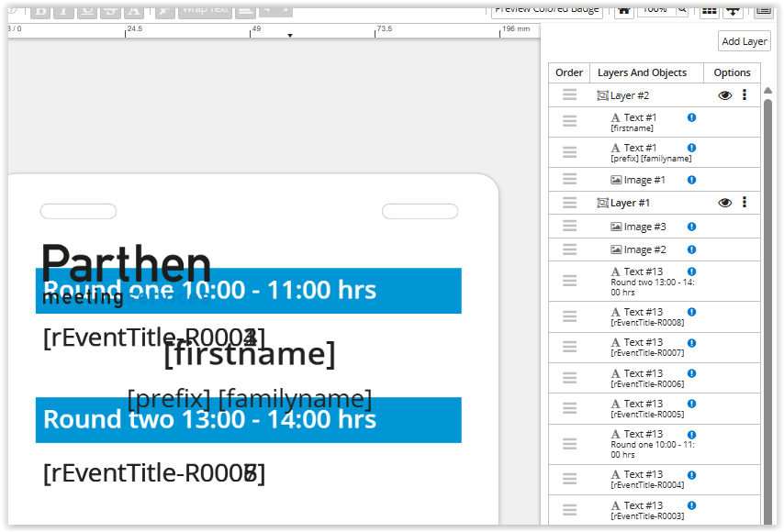
Task: Click the grid icon in the top toolbar
Action: pyautogui.click(x=709, y=9)
